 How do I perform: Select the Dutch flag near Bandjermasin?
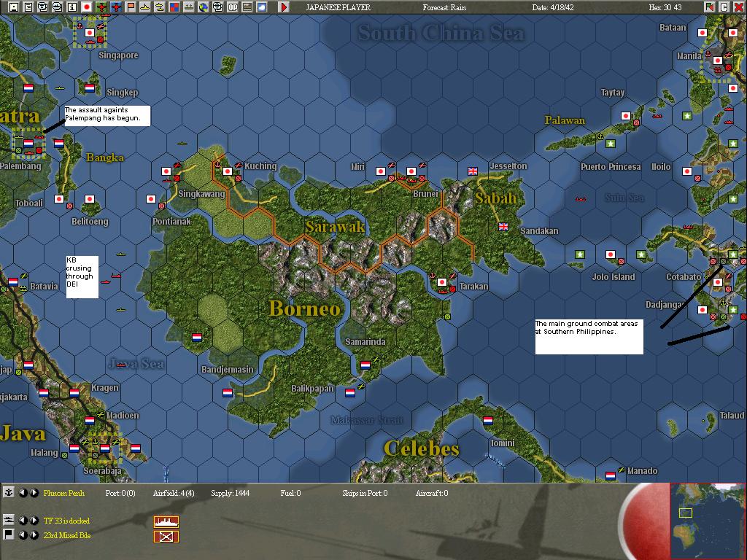click(228, 393)
